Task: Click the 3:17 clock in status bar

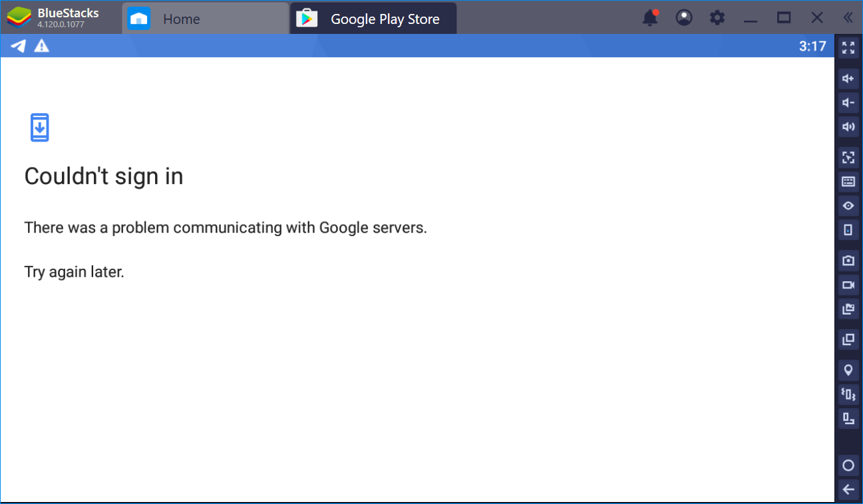Action: pos(812,46)
